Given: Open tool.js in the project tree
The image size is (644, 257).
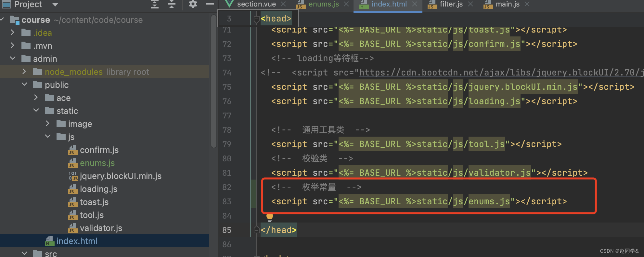Looking at the screenshot, I should (92, 215).
